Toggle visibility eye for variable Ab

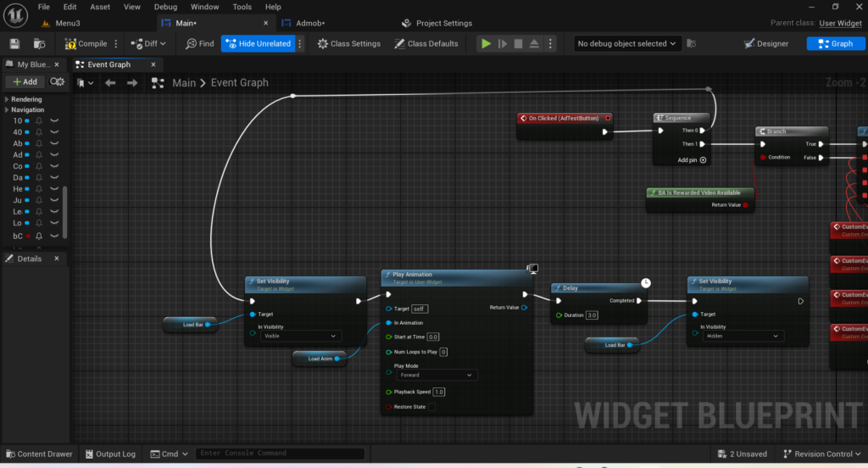tap(54, 143)
